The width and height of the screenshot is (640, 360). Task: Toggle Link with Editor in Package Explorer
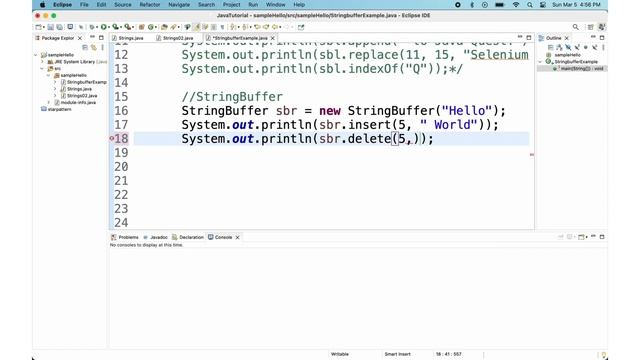coord(94,47)
